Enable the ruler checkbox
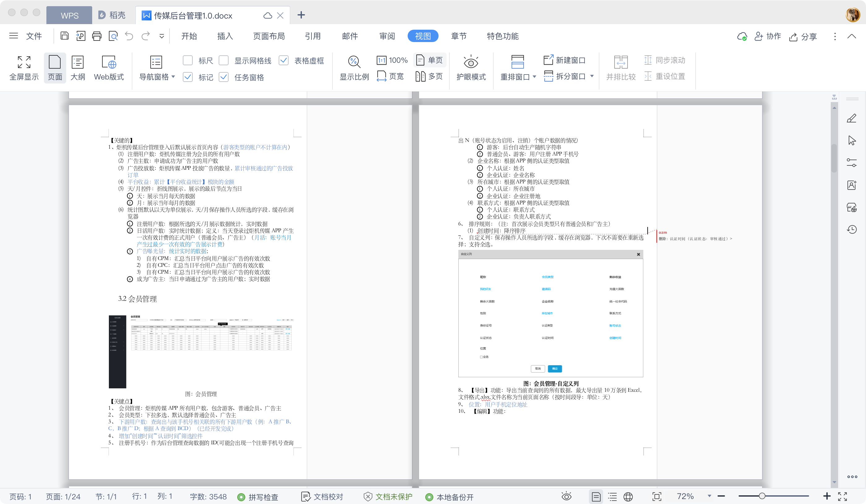Image resolution: width=866 pixels, height=504 pixels. click(188, 61)
